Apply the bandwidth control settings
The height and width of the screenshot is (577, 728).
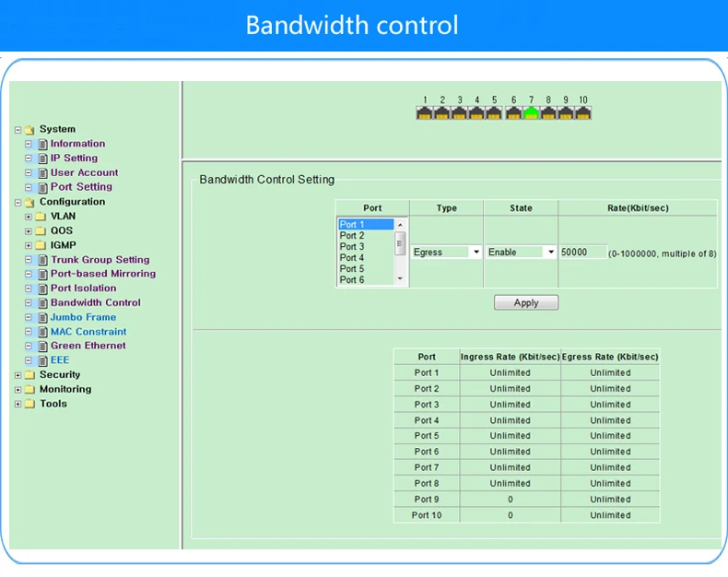pos(526,303)
